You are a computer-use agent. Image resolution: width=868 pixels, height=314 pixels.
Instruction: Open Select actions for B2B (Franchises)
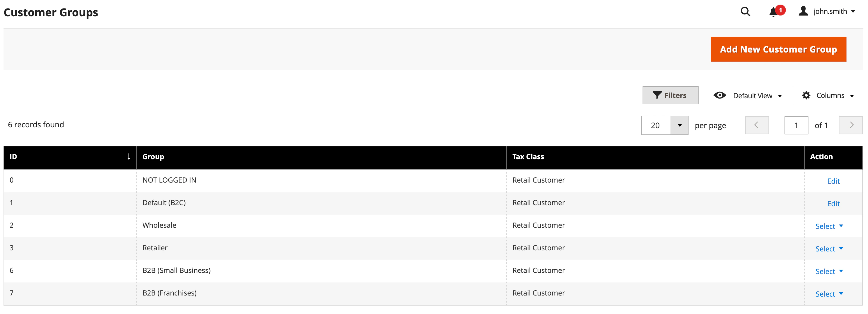tap(829, 293)
